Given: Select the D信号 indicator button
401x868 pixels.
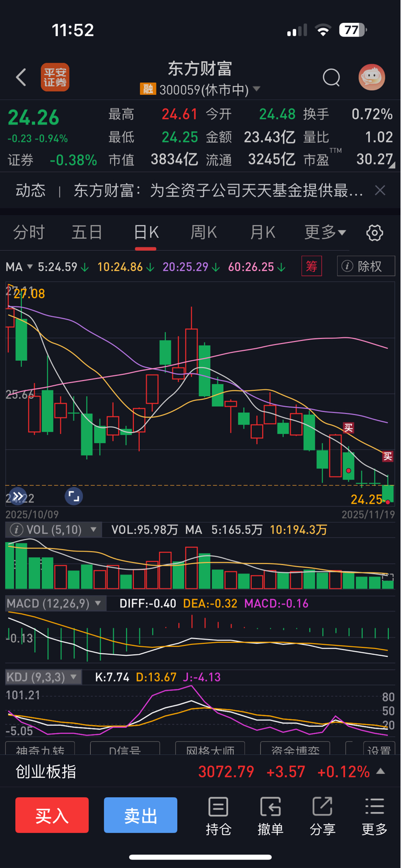Looking at the screenshot, I should point(125,748).
